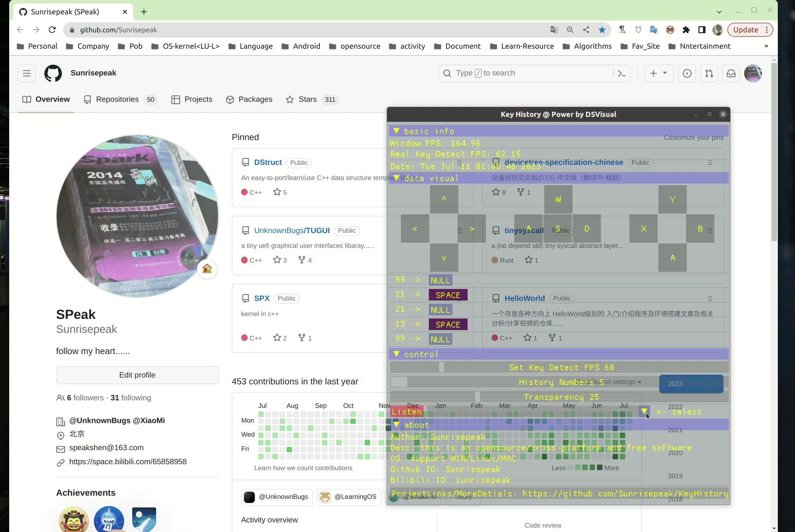Open the create new dropdown in GitHub header
Screen dimensions: 795x532
(659, 73)
